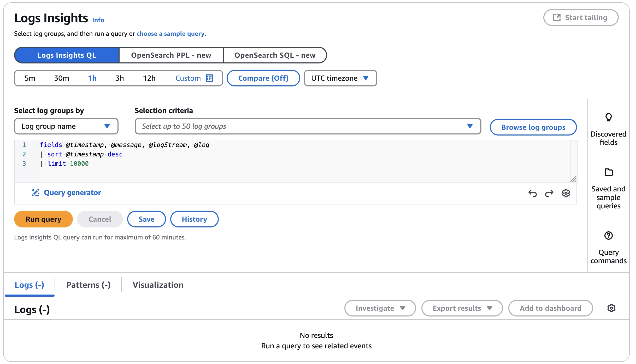Expand the UTC timezone dropdown
Viewport: 636px width, 364px height.
340,78
